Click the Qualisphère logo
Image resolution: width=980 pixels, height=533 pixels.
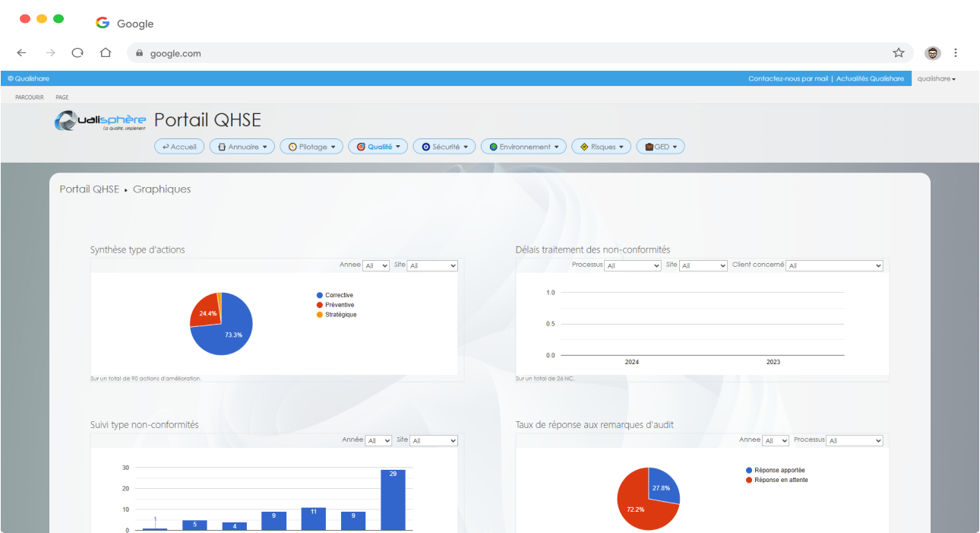(x=100, y=121)
